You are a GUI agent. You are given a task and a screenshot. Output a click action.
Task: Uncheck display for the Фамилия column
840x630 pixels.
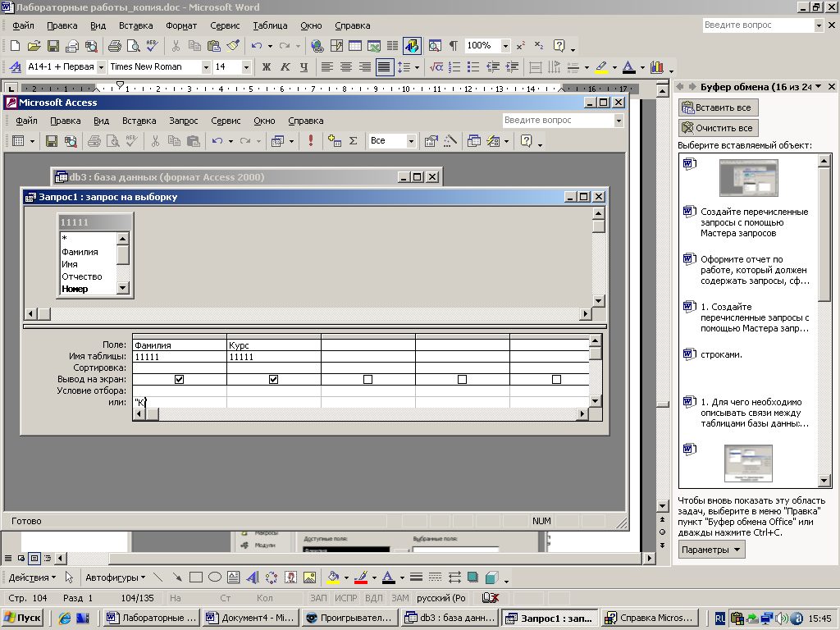coord(180,379)
